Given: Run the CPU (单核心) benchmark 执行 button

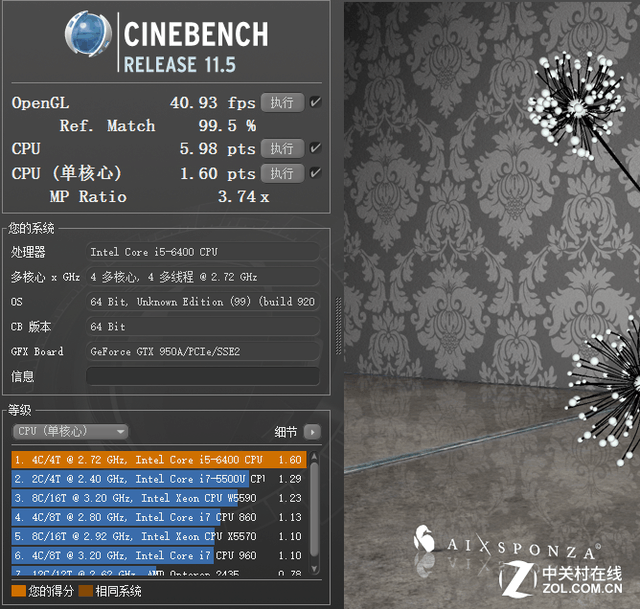Looking at the screenshot, I should 282,173.
